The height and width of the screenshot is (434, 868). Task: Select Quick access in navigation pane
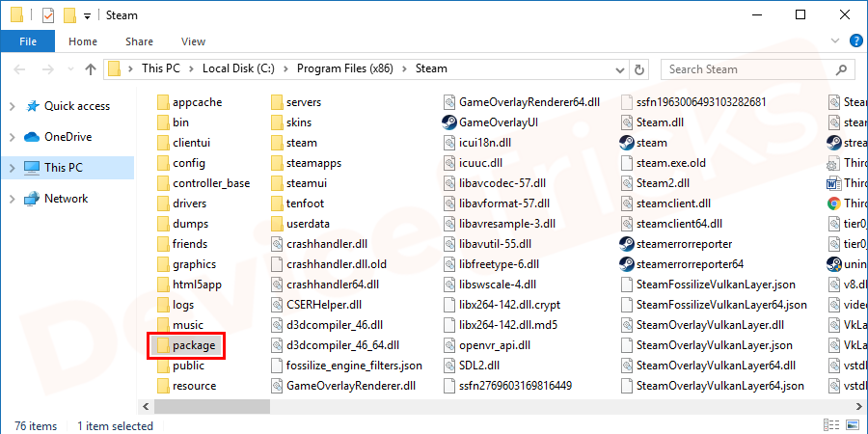pos(77,106)
